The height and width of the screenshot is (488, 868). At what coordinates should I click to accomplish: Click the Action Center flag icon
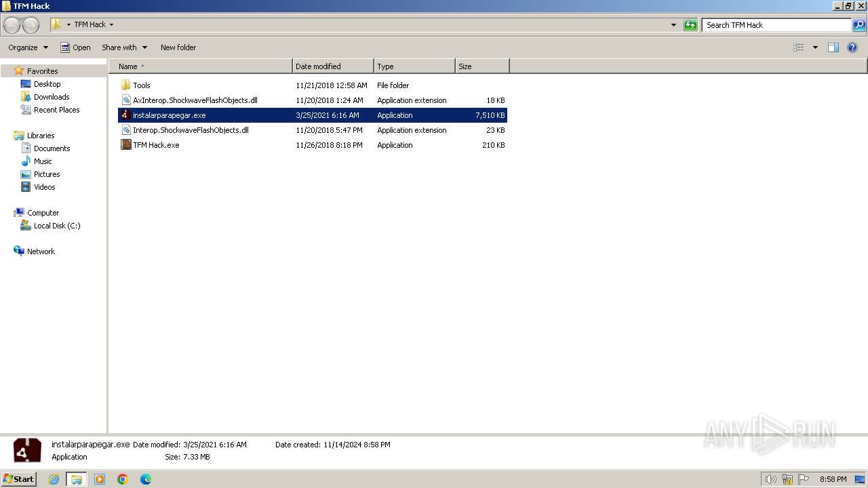click(x=804, y=479)
